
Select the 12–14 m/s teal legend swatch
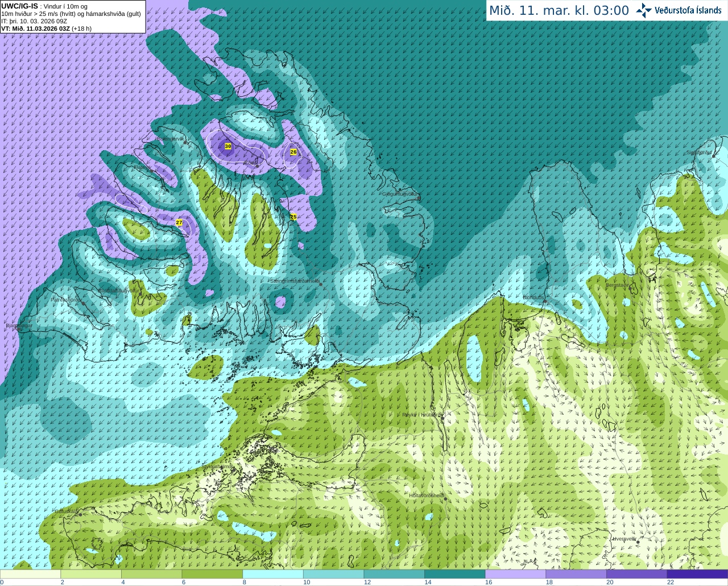pos(394,574)
